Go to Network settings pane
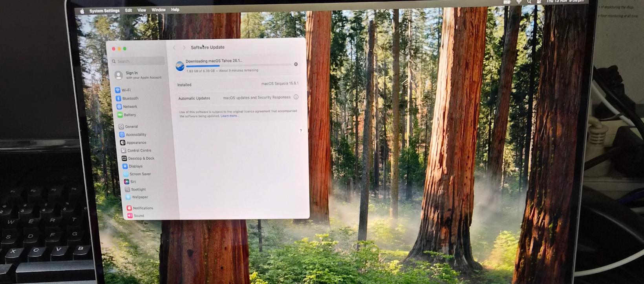644x284 pixels. (127, 107)
